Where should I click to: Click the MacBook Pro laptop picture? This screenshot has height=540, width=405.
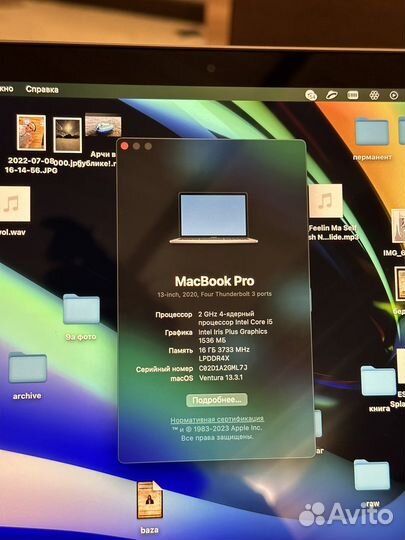tap(213, 218)
